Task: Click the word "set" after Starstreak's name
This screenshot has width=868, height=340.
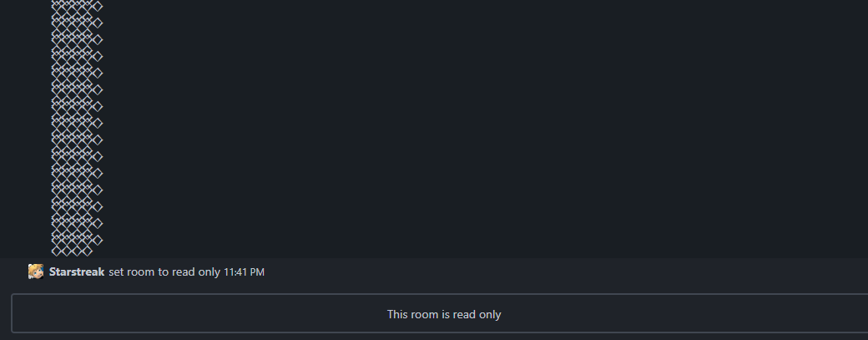Action: click(x=117, y=272)
